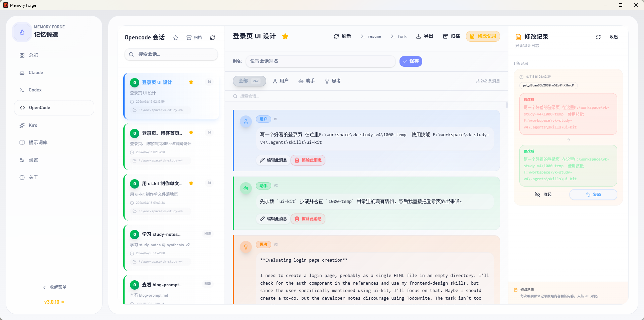Open the 提示词库 prompt library

click(38, 142)
